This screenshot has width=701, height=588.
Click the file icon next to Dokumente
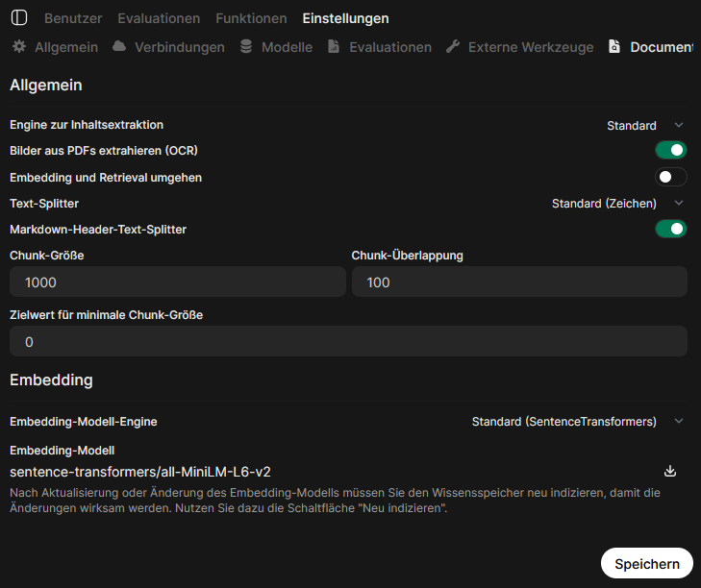(614, 47)
